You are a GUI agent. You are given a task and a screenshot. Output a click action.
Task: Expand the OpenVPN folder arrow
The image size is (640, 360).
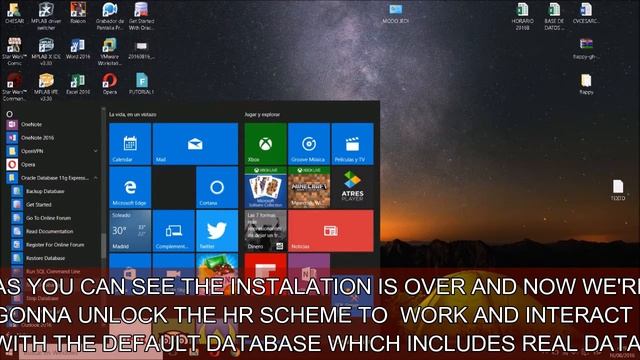[96, 151]
